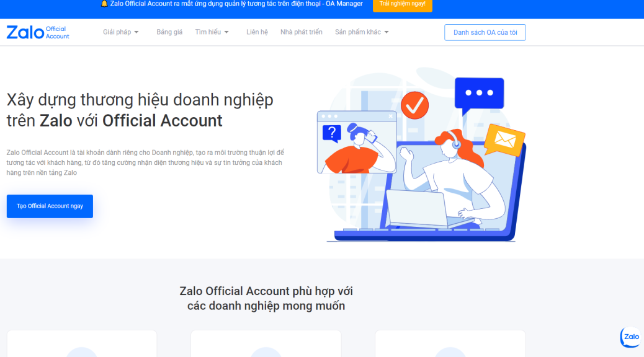
Task: Click the Zalo Official Account logo
Action: (38, 32)
